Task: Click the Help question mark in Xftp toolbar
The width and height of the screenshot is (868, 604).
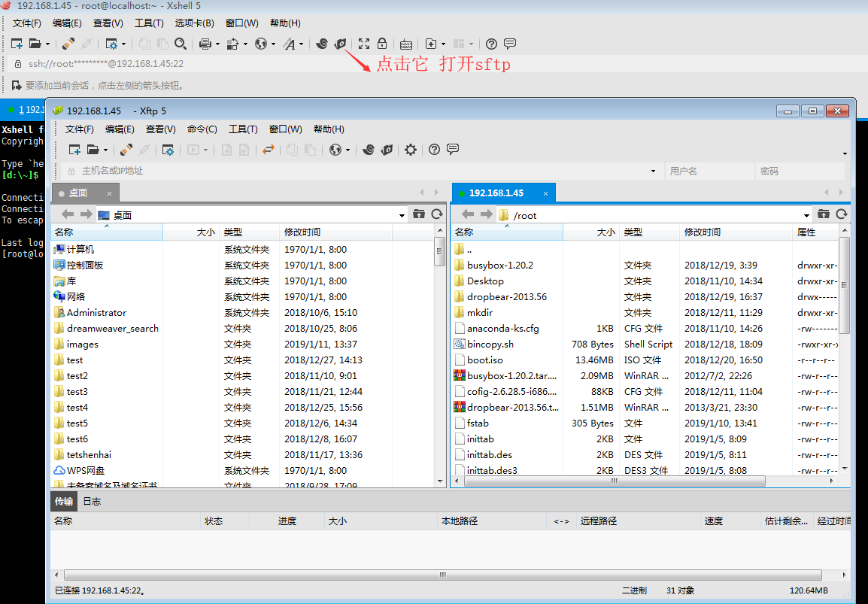Action: (x=434, y=150)
